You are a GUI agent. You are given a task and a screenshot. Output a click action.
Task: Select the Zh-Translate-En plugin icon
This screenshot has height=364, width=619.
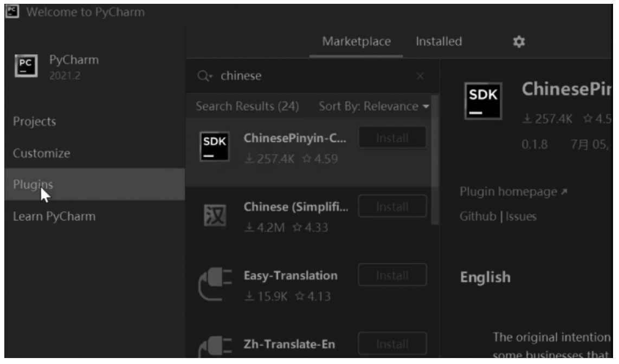pyautogui.click(x=215, y=346)
